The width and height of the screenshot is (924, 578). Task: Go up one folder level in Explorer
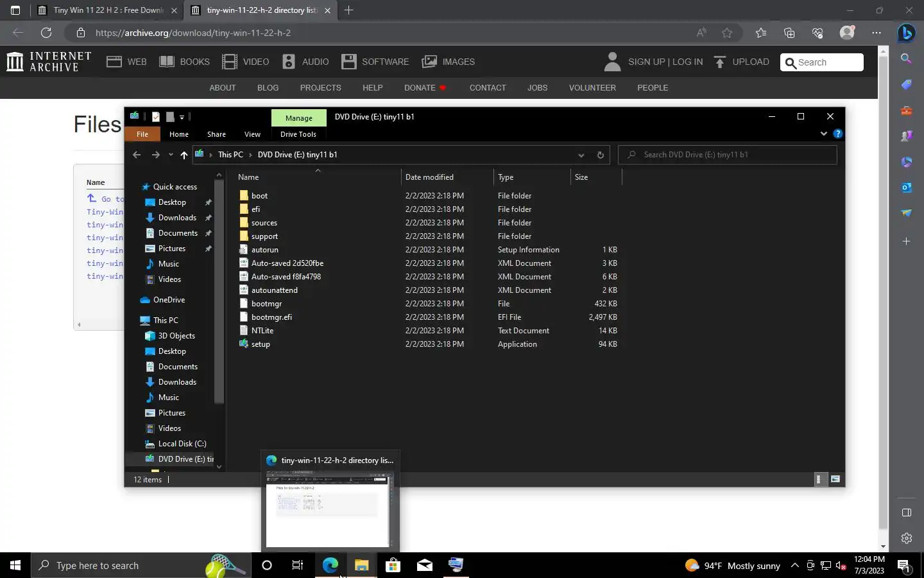pos(184,155)
